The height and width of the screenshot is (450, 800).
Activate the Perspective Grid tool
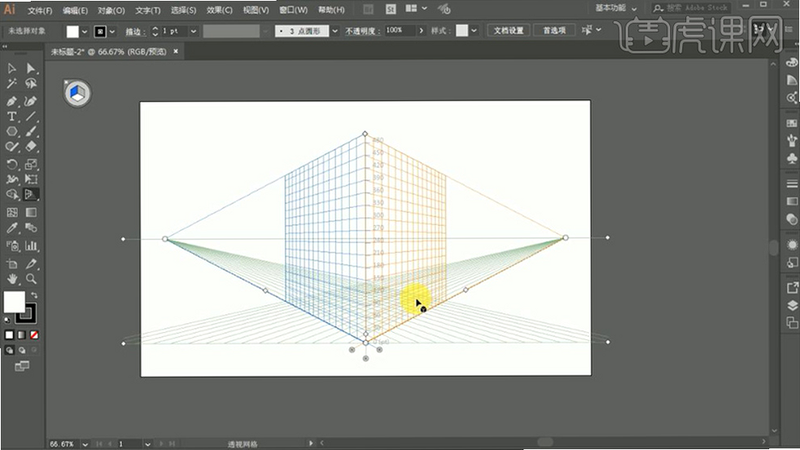point(31,194)
